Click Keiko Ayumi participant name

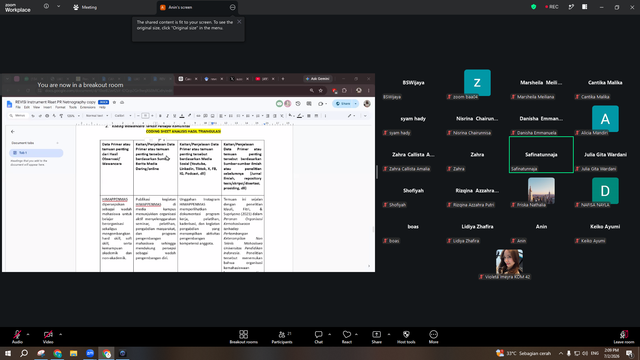click(x=605, y=227)
